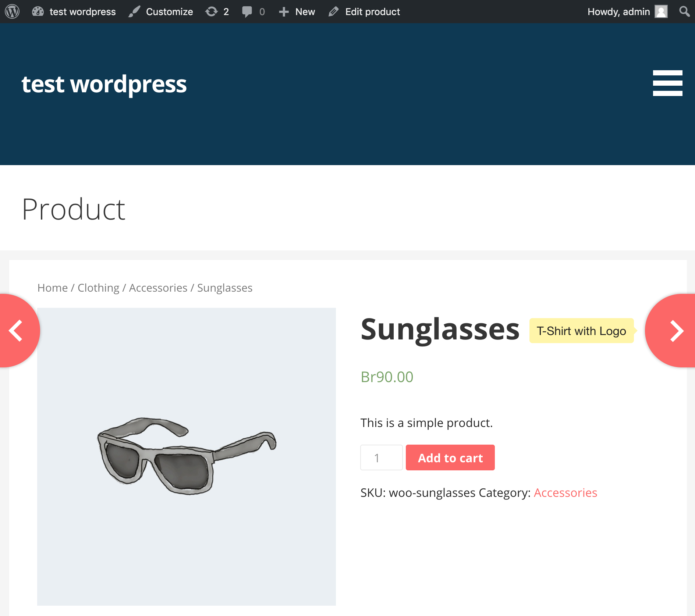This screenshot has width=695, height=616.
Task: Go to previous product arrow
Action: [17, 331]
